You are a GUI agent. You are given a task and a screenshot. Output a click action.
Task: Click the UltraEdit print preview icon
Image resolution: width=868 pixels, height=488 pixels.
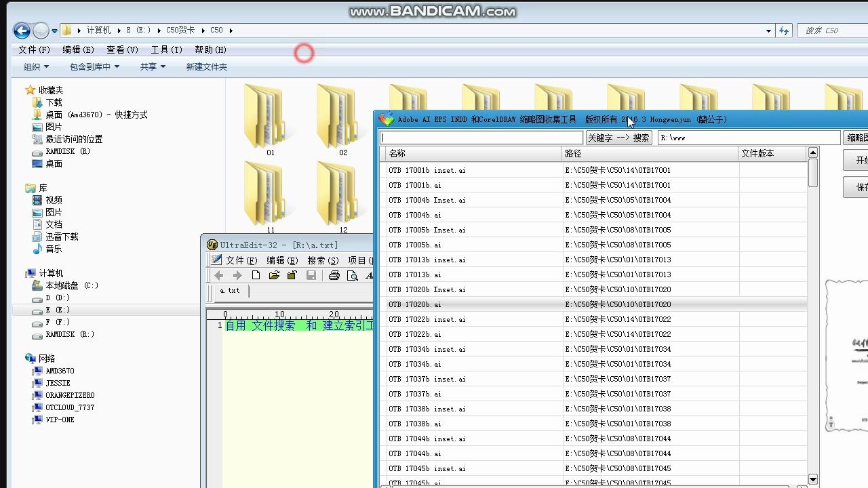click(352, 275)
